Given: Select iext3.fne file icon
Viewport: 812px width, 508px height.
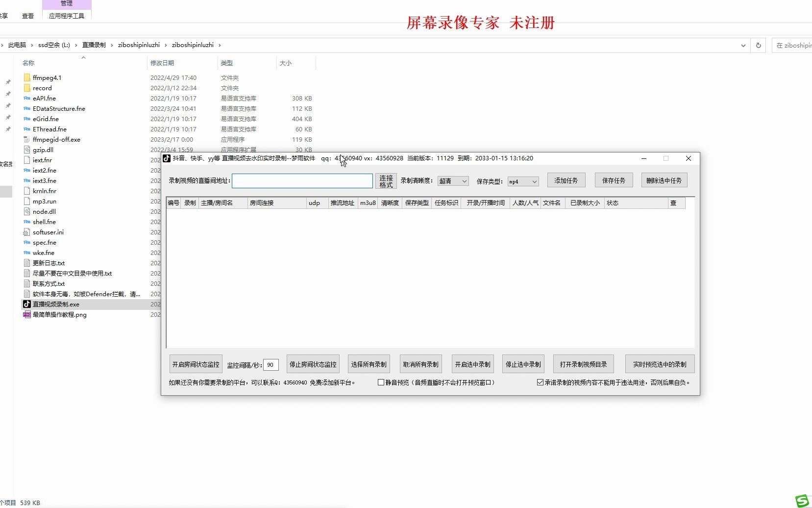Looking at the screenshot, I should [x=27, y=180].
